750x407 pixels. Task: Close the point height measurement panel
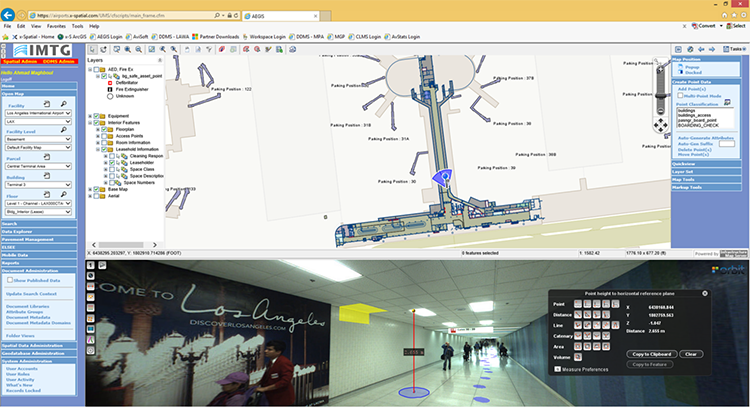(704, 293)
